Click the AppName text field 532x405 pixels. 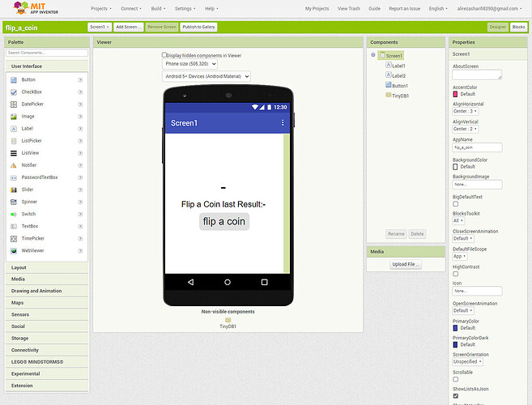(x=477, y=147)
